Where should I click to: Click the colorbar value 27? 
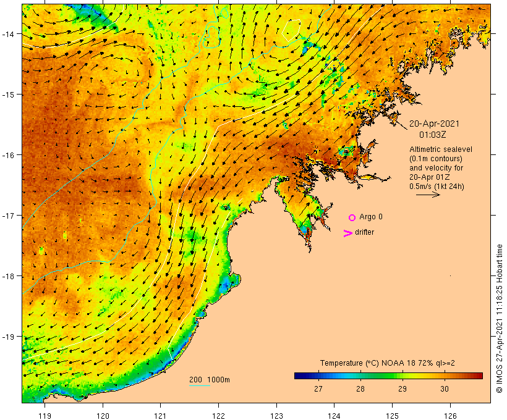click(318, 388)
